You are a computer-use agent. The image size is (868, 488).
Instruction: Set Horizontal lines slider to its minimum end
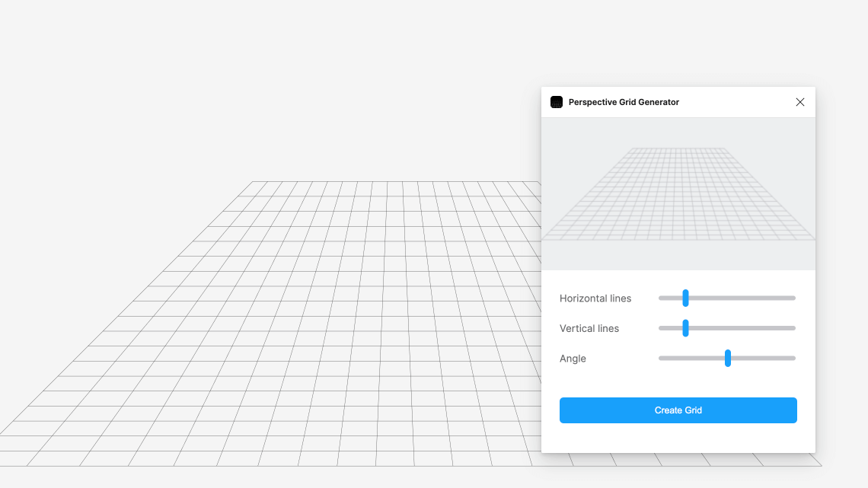[x=660, y=298]
